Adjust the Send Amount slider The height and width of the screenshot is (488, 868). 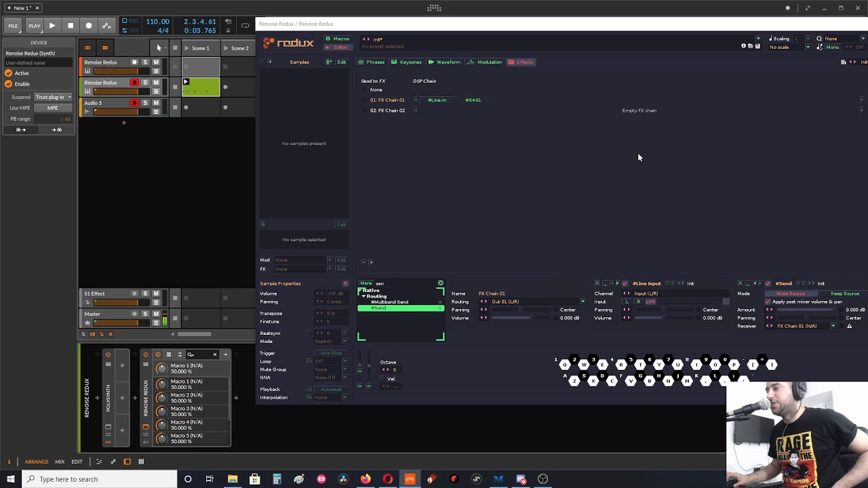tap(806, 310)
